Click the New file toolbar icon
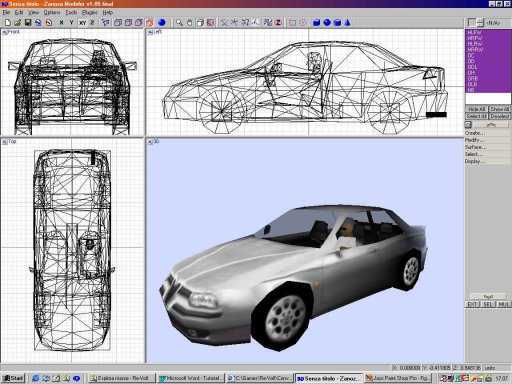This screenshot has height=384, width=512. [x=7, y=23]
